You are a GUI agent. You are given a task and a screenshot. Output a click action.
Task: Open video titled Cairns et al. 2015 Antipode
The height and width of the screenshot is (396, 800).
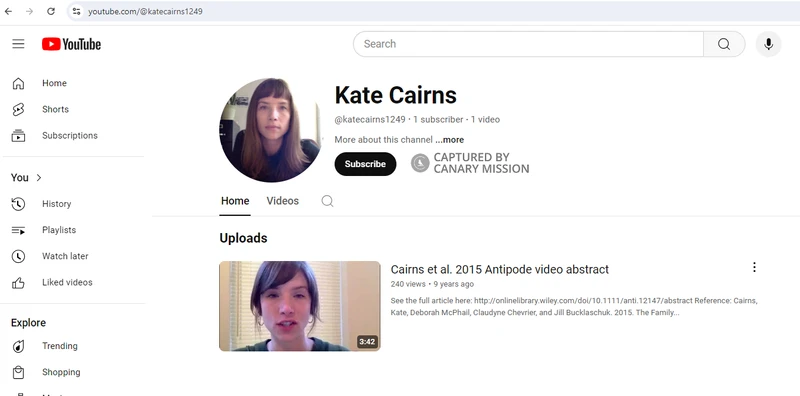click(499, 269)
